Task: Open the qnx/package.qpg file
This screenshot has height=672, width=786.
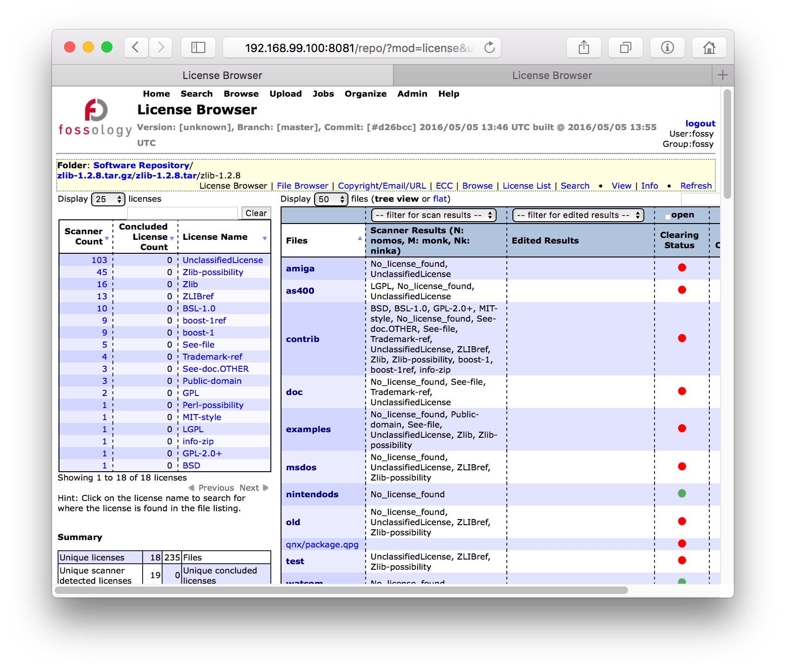Action: [x=322, y=544]
